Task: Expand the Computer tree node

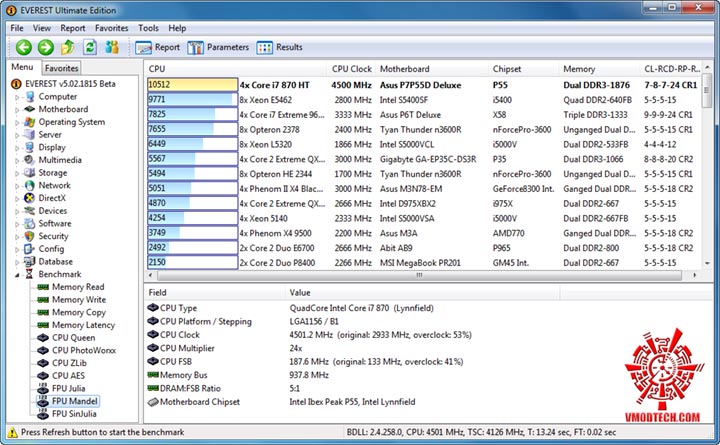Action: [17, 97]
